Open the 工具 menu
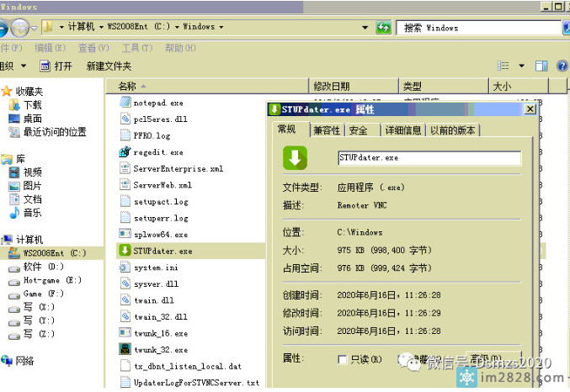This screenshot has width=570, height=392. pos(135,48)
